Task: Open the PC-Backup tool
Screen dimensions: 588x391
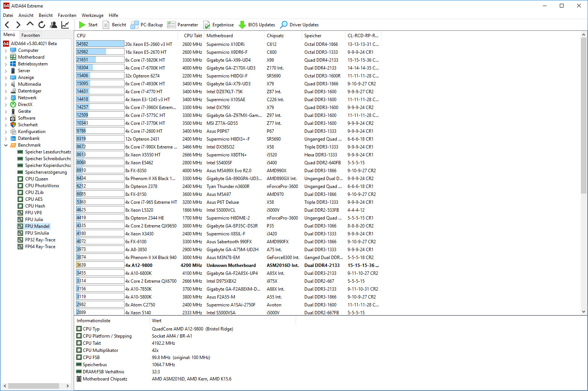Action: tap(147, 25)
